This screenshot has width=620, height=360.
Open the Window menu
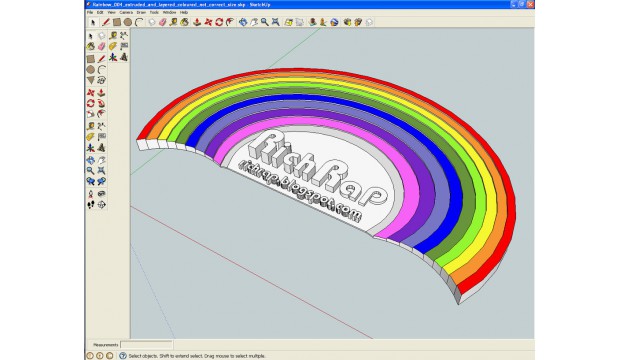point(169,12)
